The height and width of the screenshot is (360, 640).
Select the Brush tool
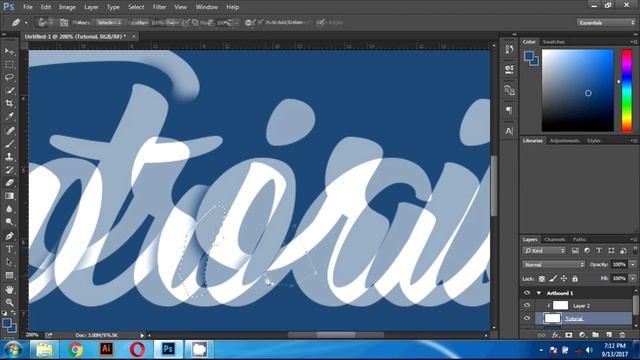click(9, 144)
